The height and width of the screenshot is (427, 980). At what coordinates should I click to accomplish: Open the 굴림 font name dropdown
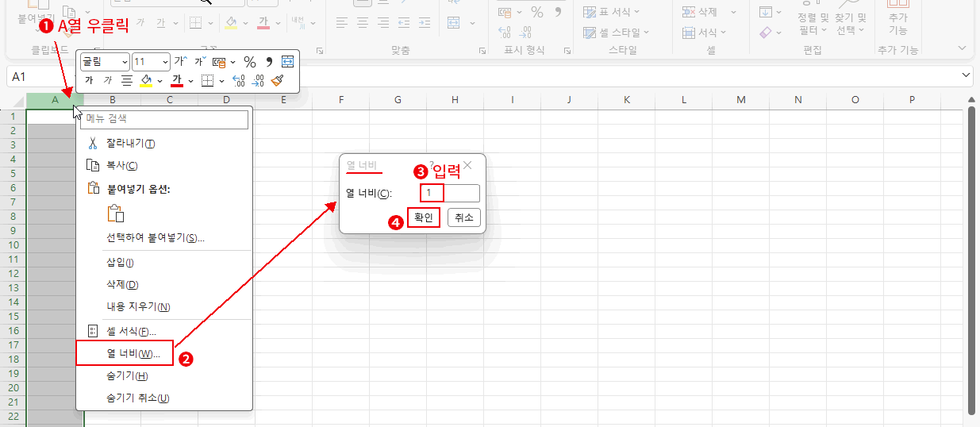pyautogui.click(x=125, y=62)
